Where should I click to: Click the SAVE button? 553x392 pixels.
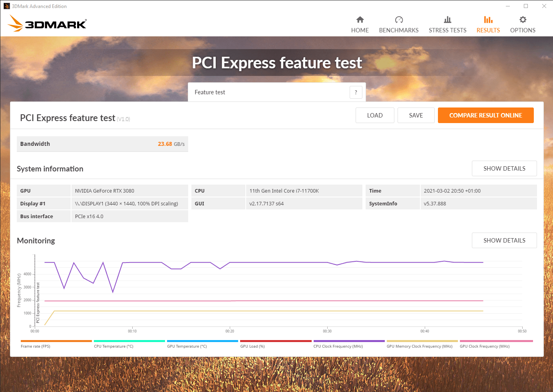point(416,115)
